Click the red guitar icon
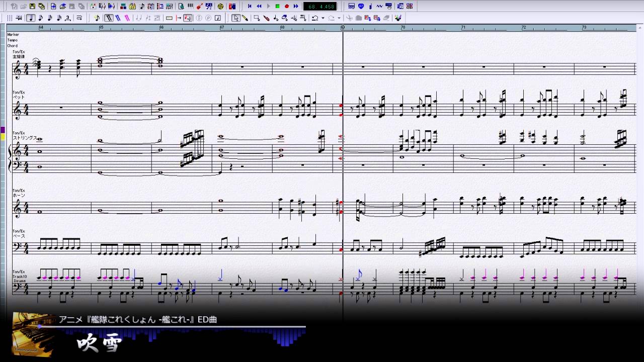This screenshot has height=362, width=644. pyautogui.click(x=200, y=7)
